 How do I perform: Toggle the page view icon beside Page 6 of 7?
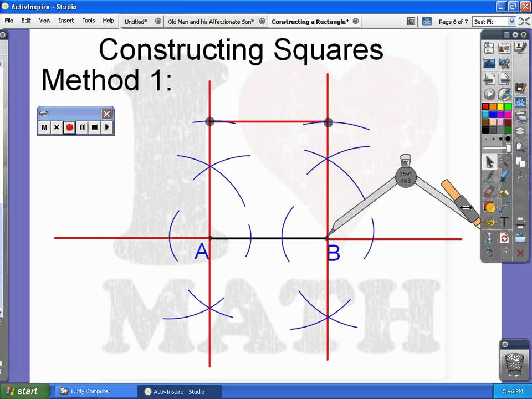coord(411,22)
